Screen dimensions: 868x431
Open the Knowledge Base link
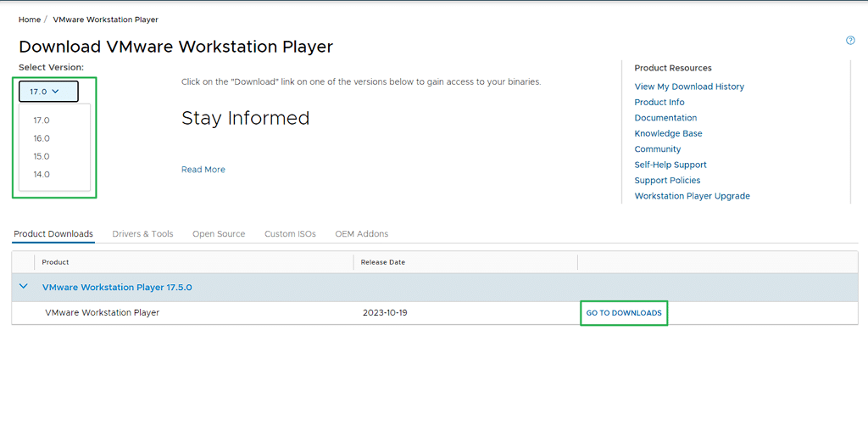click(668, 133)
